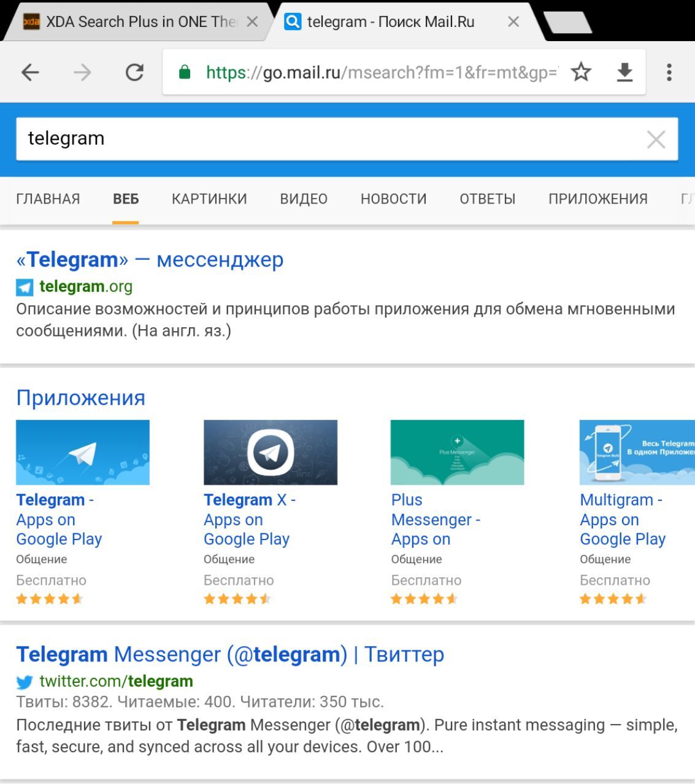
Task: Click Бесплатно under the Telegram X app
Action: pos(239,580)
